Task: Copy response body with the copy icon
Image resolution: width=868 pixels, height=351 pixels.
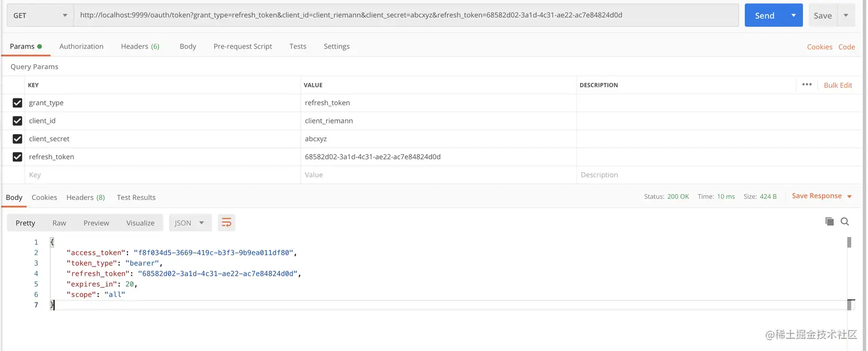Action: 829,221
